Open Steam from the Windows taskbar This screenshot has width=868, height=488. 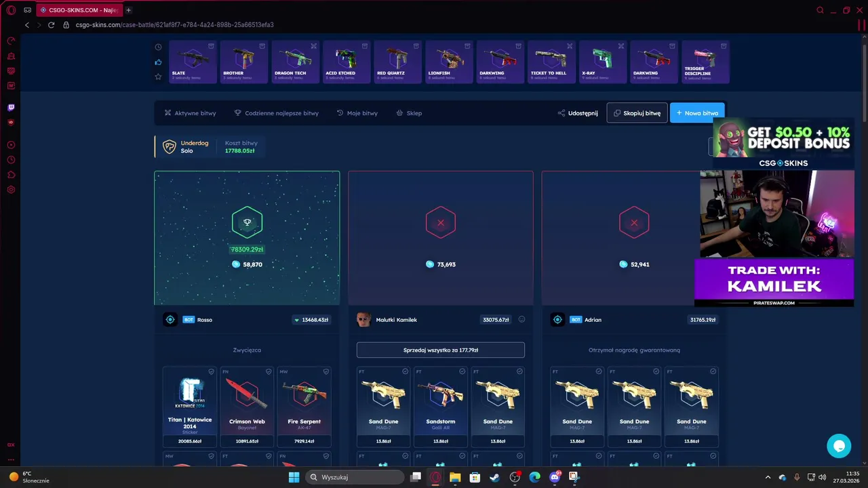494,477
